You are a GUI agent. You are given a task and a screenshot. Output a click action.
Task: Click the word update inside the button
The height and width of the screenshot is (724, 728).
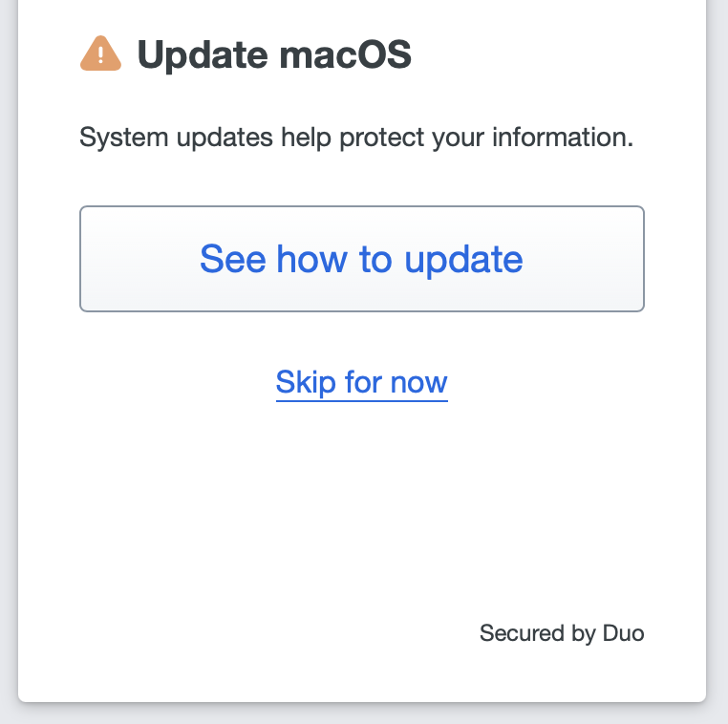coord(463,259)
